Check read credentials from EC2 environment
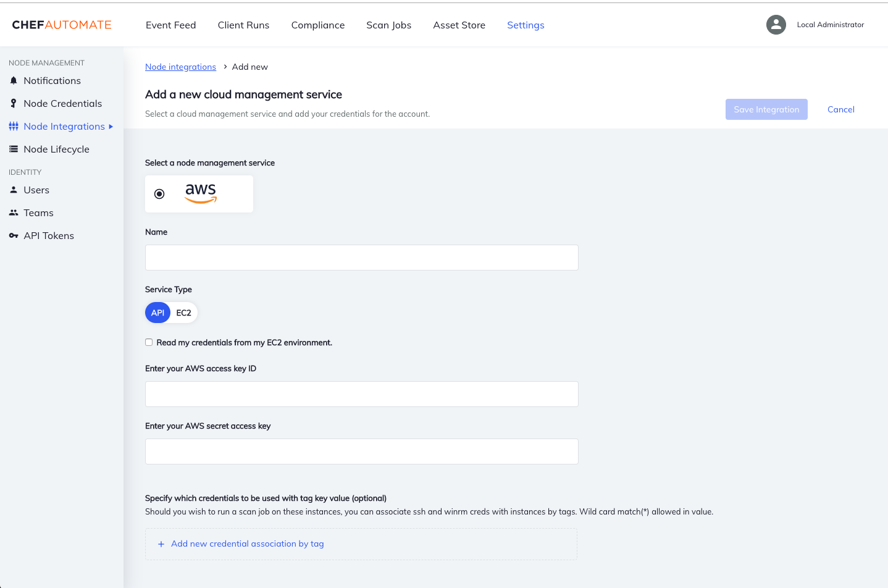Viewport: 888px width, 588px height. coord(149,342)
